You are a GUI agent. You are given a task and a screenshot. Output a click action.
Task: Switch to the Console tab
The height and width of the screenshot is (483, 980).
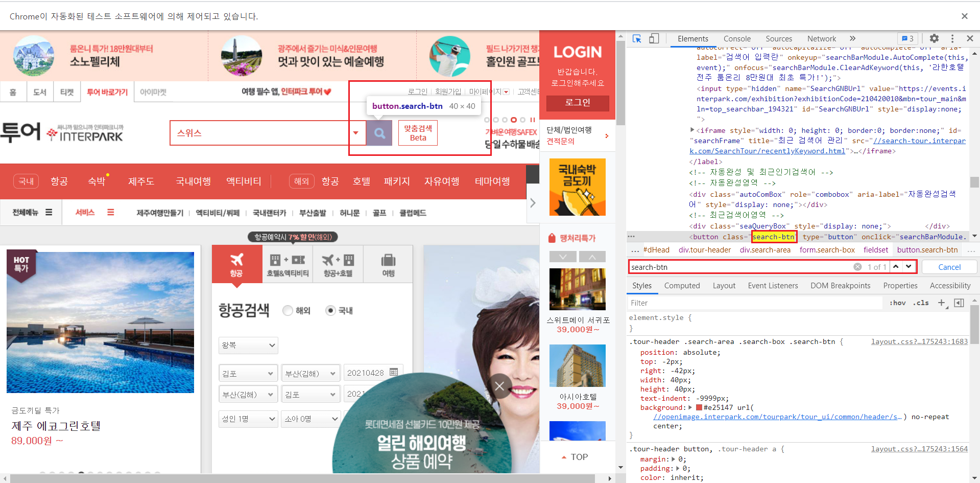click(737, 39)
